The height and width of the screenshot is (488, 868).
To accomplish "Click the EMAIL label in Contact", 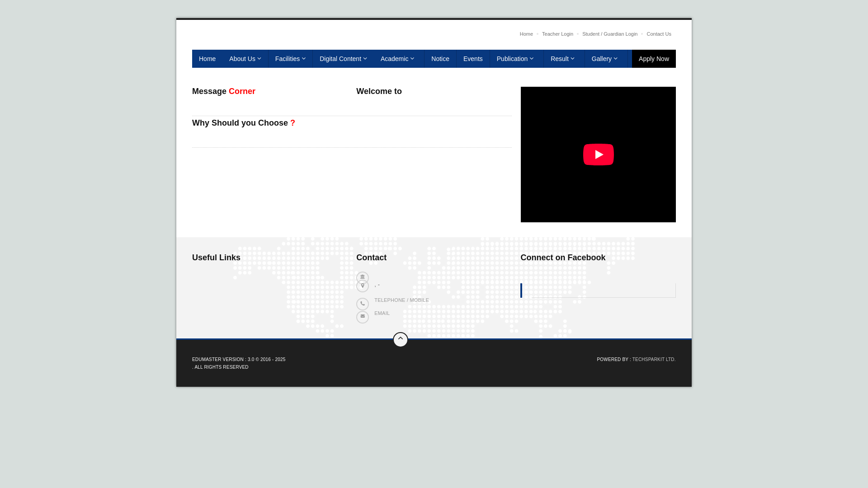I will point(382,313).
